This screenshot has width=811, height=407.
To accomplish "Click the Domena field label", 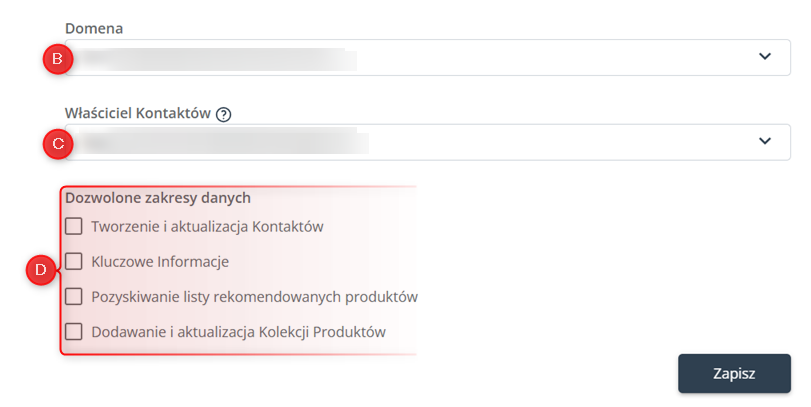I will (94, 28).
